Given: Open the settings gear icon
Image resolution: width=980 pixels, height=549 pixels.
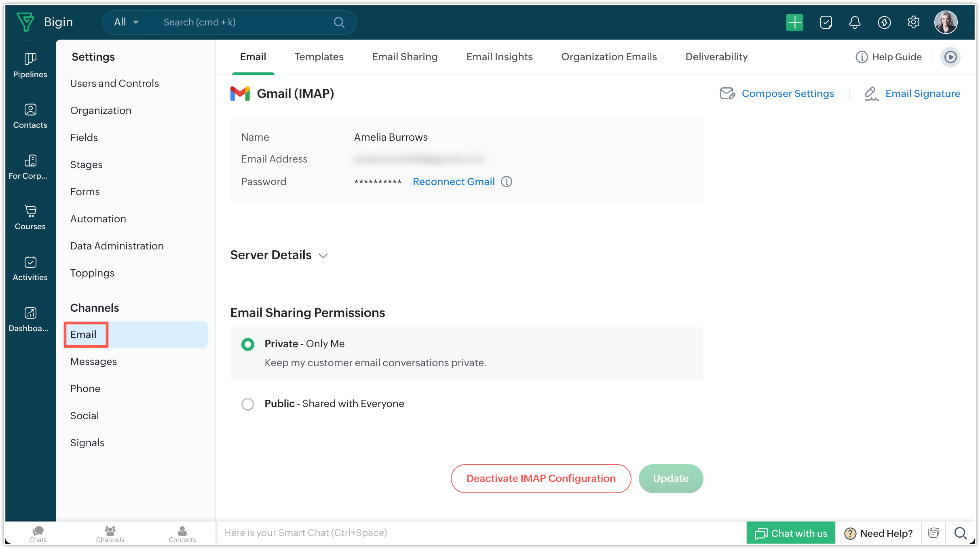Looking at the screenshot, I should 914,22.
